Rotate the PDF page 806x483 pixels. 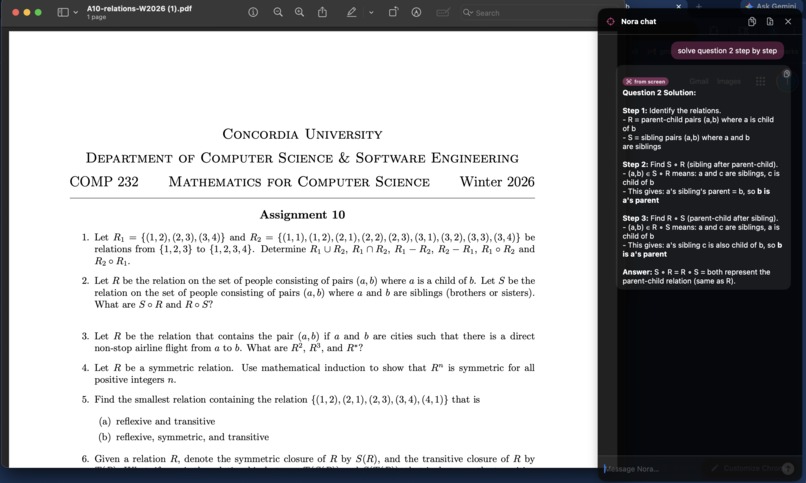point(393,12)
